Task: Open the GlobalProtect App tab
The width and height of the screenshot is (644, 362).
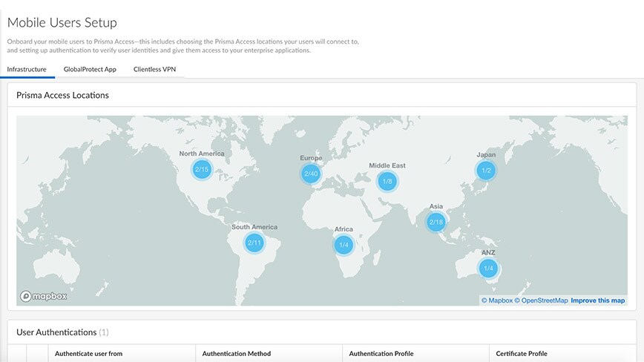Action: 90,69
